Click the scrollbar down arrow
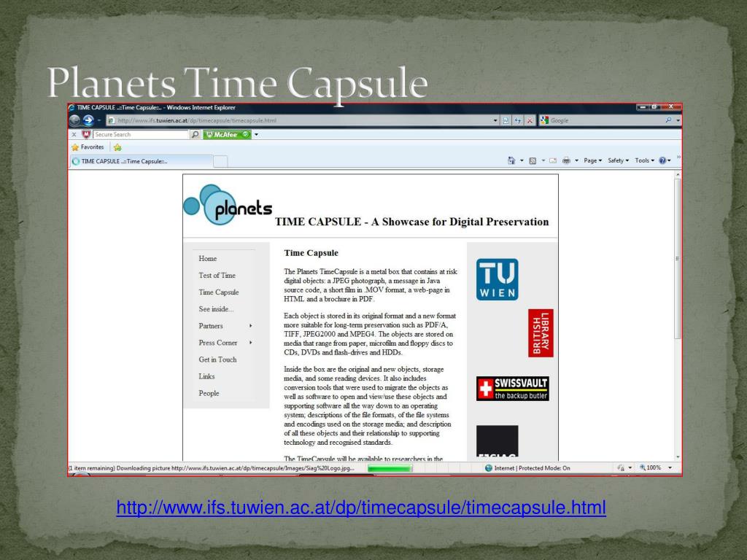Viewport: 747px width, 560px height. [x=678, y=457]
